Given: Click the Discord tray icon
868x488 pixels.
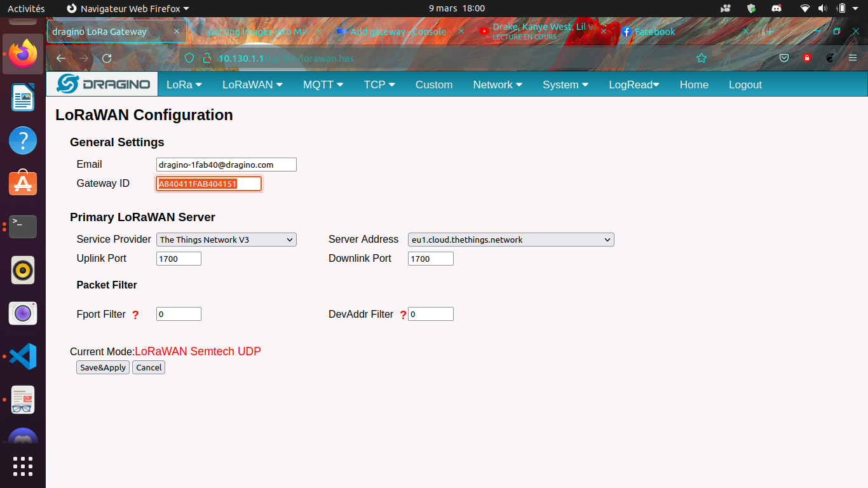Looking at the screenshot, I should coord(776,8).
